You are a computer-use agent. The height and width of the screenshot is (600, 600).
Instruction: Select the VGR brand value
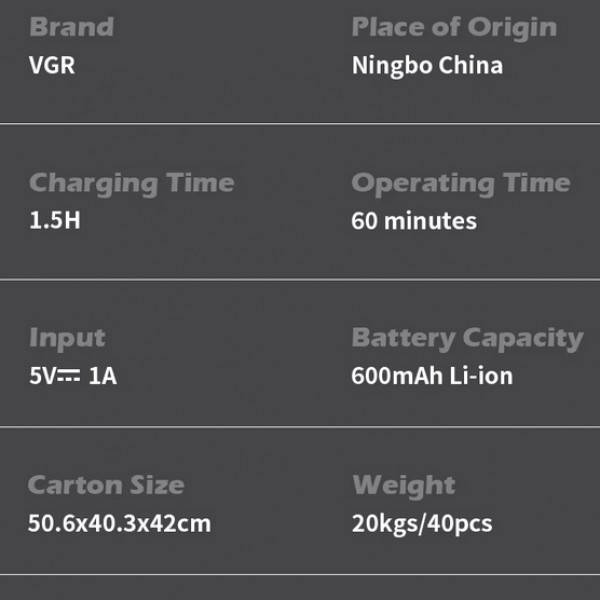[52, 65]
